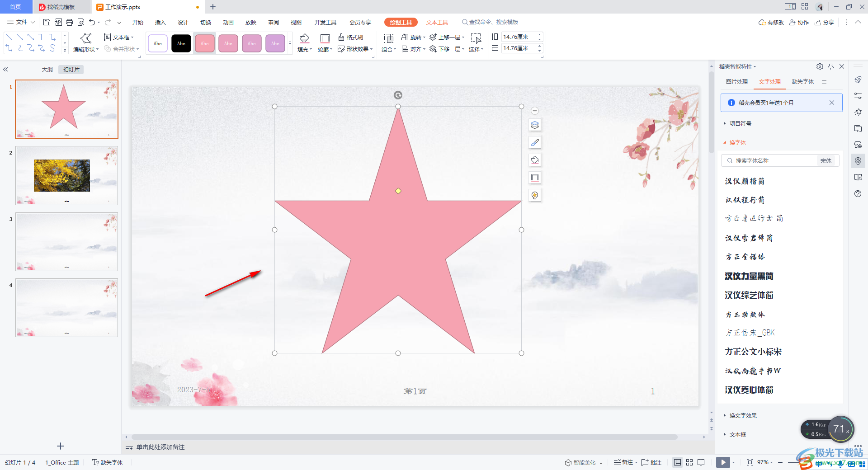Click Add Comment (批注) button

tap(651, 462)
